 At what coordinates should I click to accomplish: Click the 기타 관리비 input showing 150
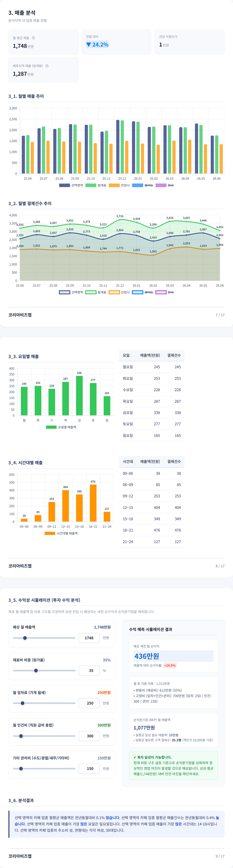coord(89,769)
